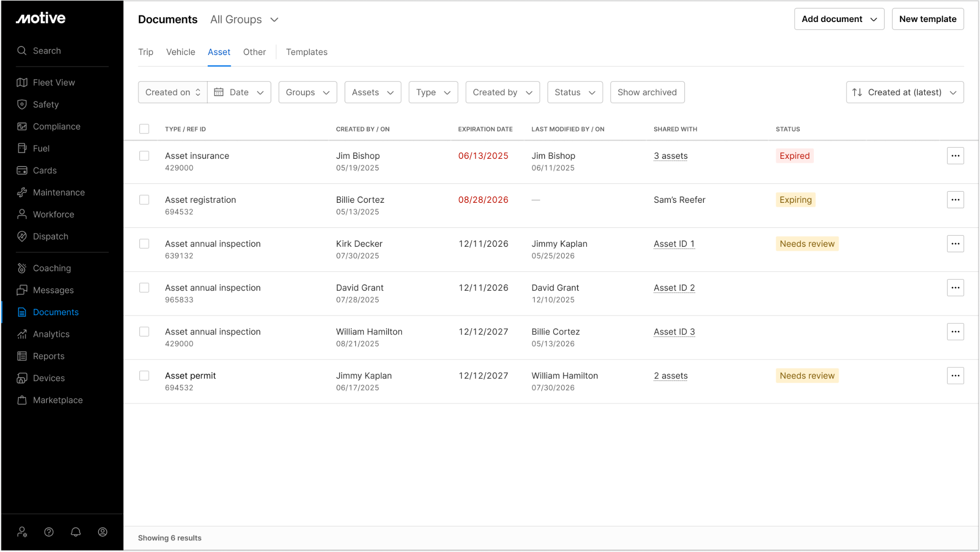Open the Coaching icon

22,268
